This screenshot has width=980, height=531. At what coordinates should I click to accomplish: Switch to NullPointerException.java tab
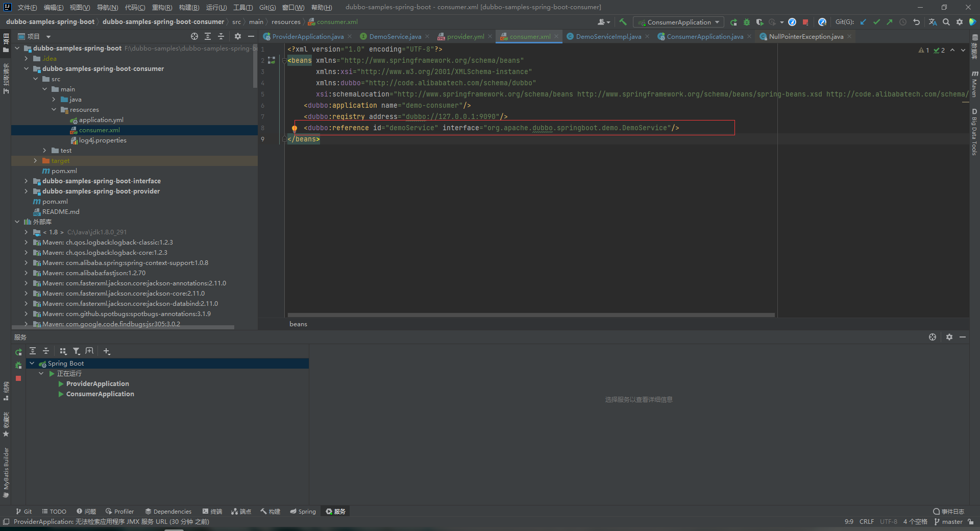(806, 36)
